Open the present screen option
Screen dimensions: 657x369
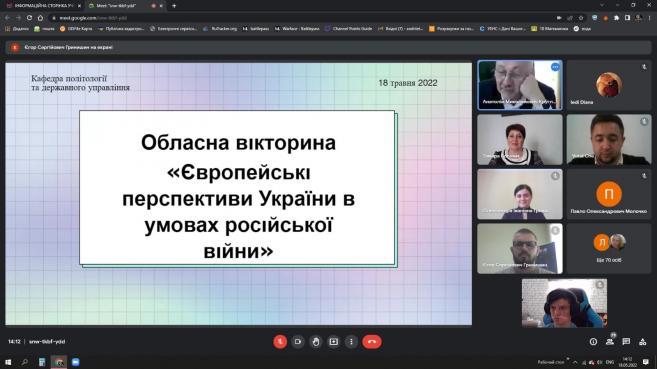click(x=334, y=342)
